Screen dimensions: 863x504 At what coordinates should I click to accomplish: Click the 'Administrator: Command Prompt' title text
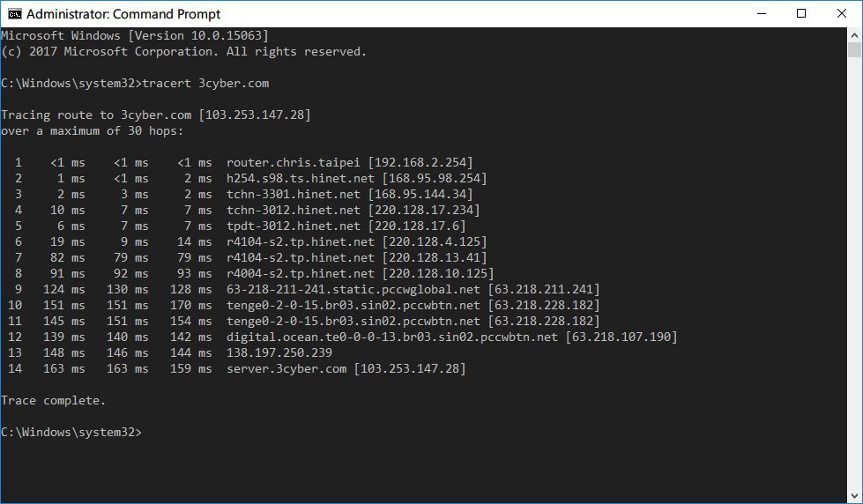pos(124,14)
